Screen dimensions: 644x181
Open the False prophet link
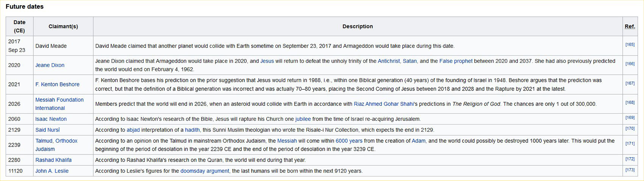[456, 61]
